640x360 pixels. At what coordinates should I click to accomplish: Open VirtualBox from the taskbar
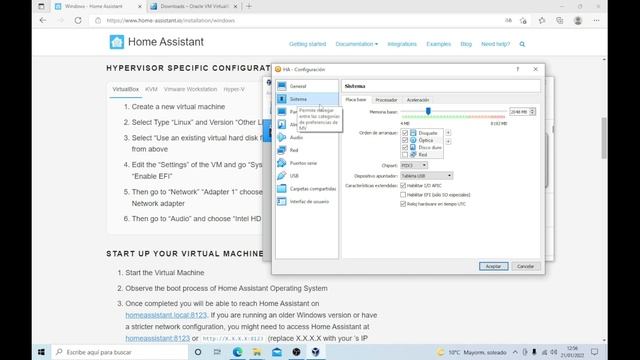316,352
